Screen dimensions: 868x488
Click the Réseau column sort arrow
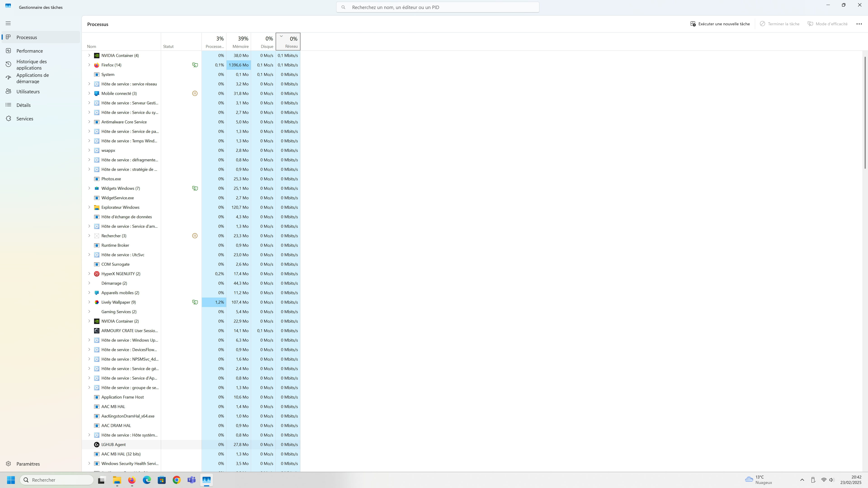(x=281, y=36)
